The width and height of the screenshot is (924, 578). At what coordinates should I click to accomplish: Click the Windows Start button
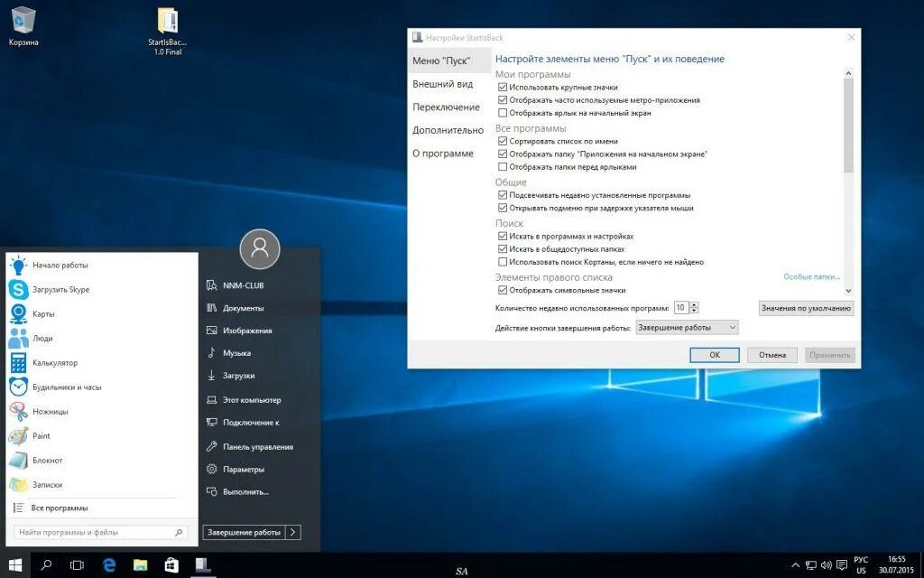click(x=15, y=565)
